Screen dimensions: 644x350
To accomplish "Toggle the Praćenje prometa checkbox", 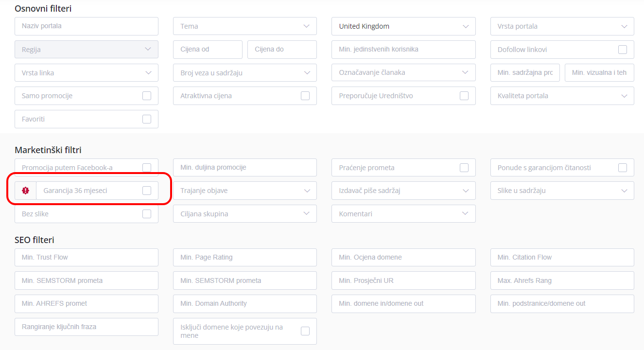I will 464,168.
